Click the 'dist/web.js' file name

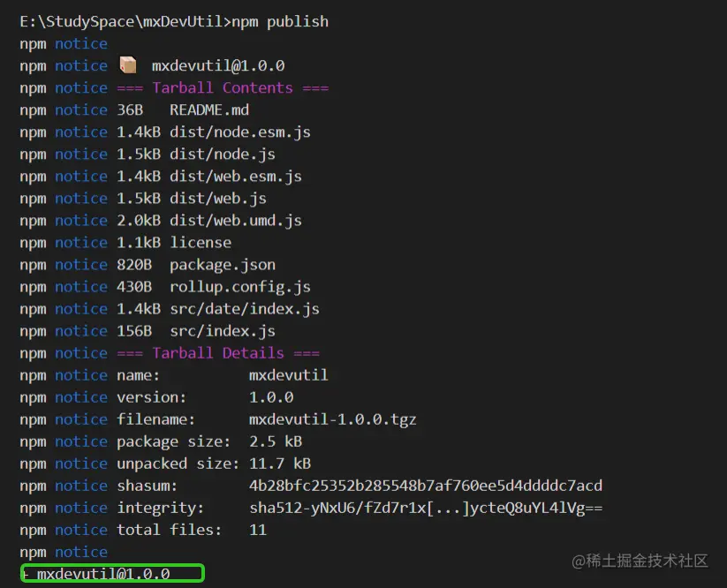point(218,199)
